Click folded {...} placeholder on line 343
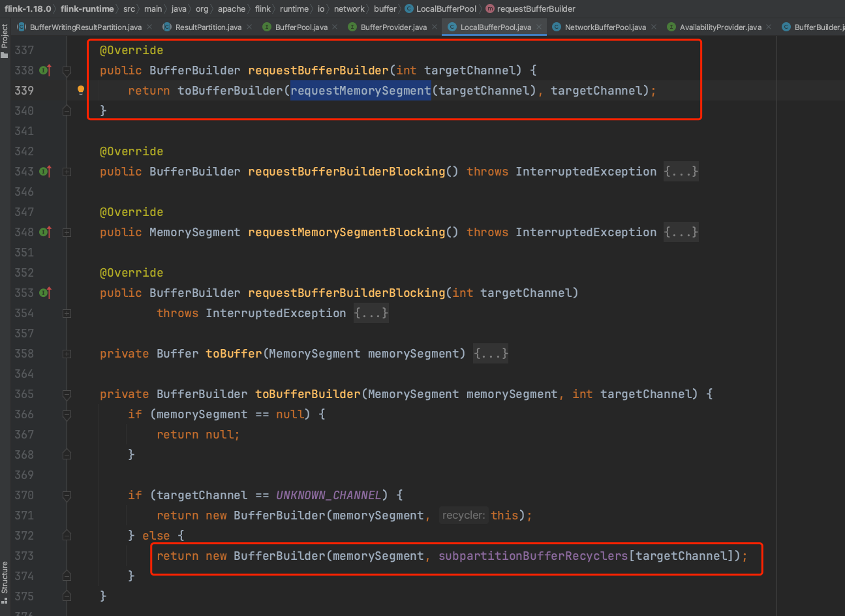 [681, 172]
